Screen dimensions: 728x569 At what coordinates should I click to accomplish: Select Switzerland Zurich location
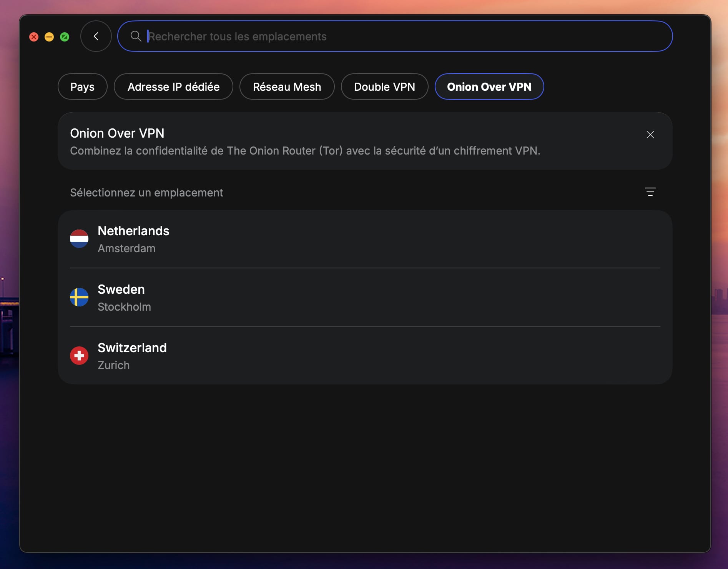point(365,356)
